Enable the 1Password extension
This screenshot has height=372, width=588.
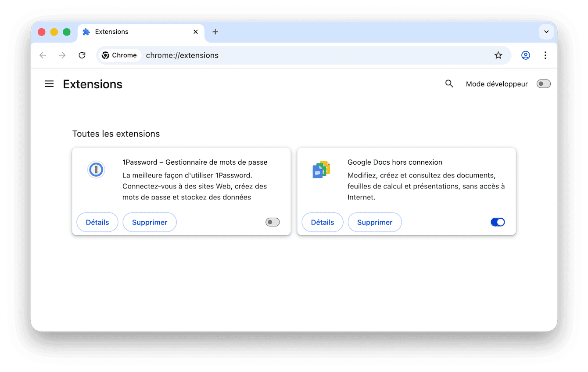pyautogui.click(x=272, y=222)
